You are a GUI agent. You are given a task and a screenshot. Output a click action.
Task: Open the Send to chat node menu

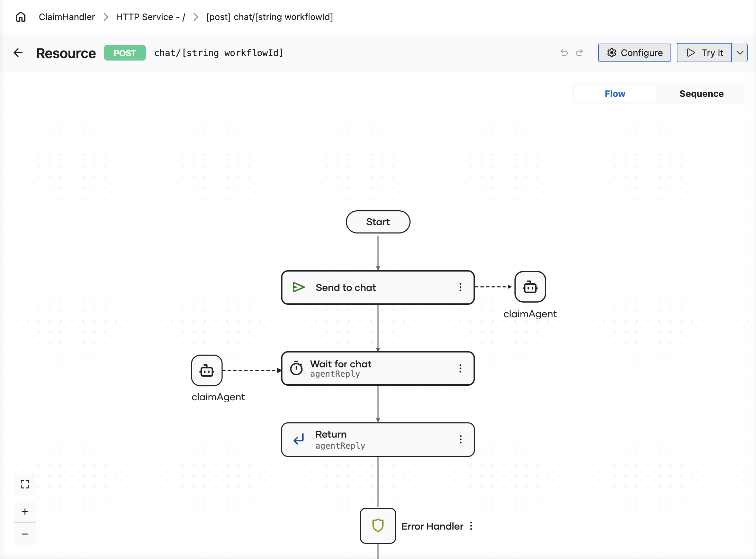pos(460,287)
